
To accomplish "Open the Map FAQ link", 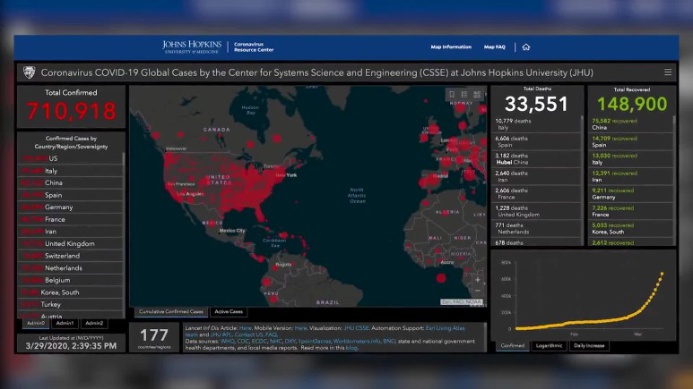I will coord(494,47).
